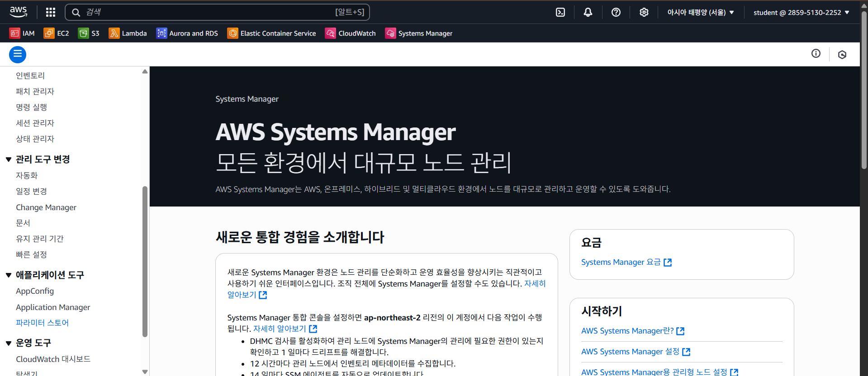Image resolution: width=868 pixels, height=376 pixels.
Task: Open the S3 shortcut icon
Action: point(83,33)
